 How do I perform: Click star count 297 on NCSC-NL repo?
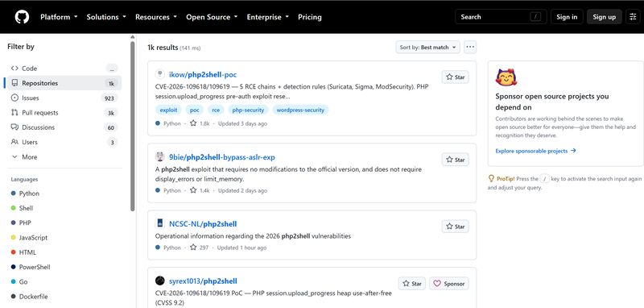click(199, 248)
